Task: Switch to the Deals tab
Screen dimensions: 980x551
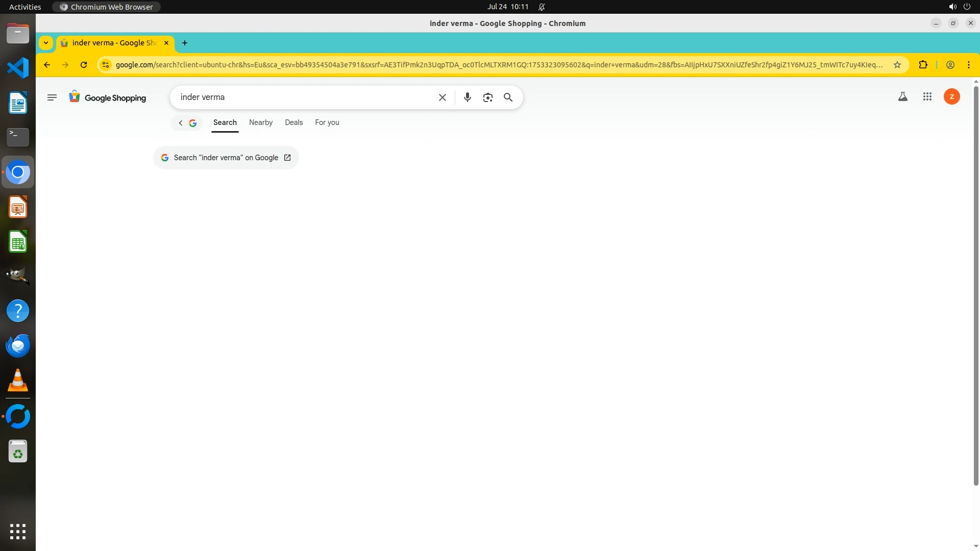Action: tap(293, 122)
